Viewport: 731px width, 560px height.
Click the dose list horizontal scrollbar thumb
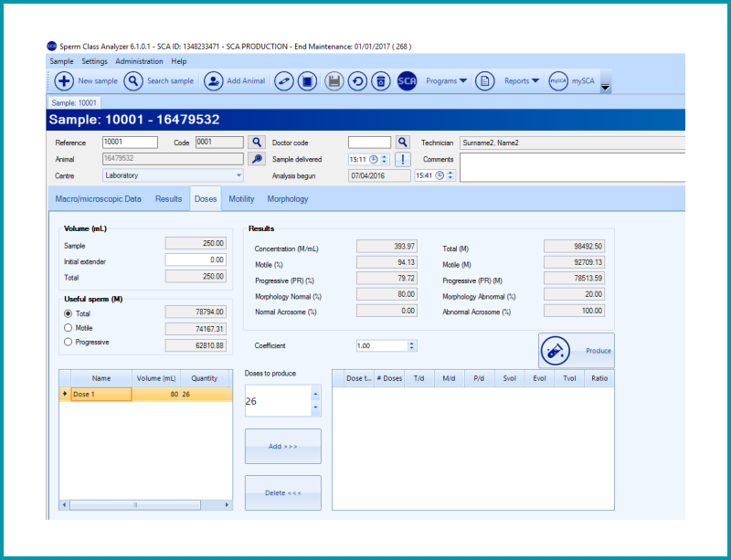coord(135,504)
